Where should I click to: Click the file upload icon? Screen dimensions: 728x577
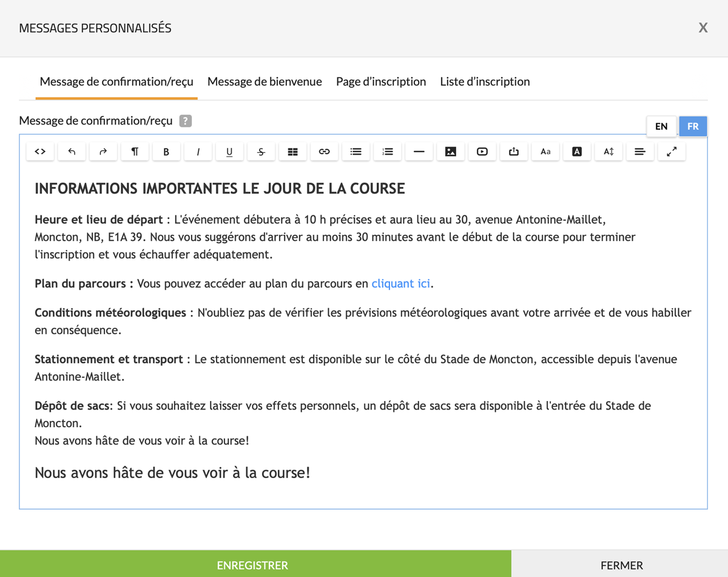coord(513,152)
